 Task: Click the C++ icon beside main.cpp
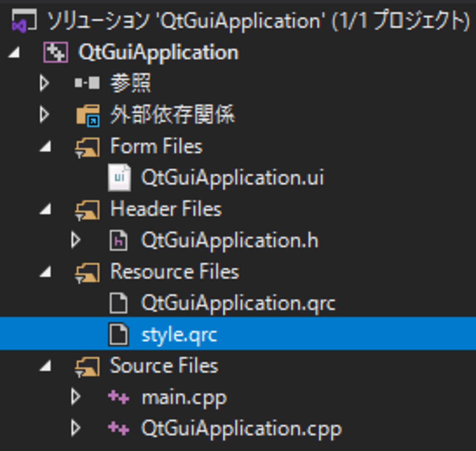pyautogui.click(x=119, y=397)
